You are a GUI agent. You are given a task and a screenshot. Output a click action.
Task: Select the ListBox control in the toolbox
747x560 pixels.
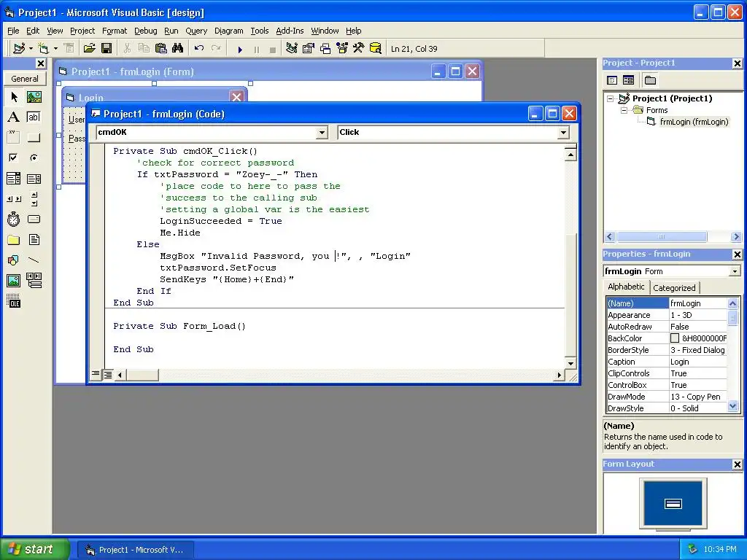34,179
